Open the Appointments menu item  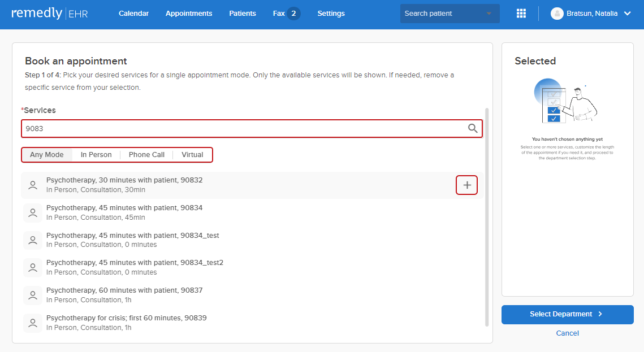(189, 13)
